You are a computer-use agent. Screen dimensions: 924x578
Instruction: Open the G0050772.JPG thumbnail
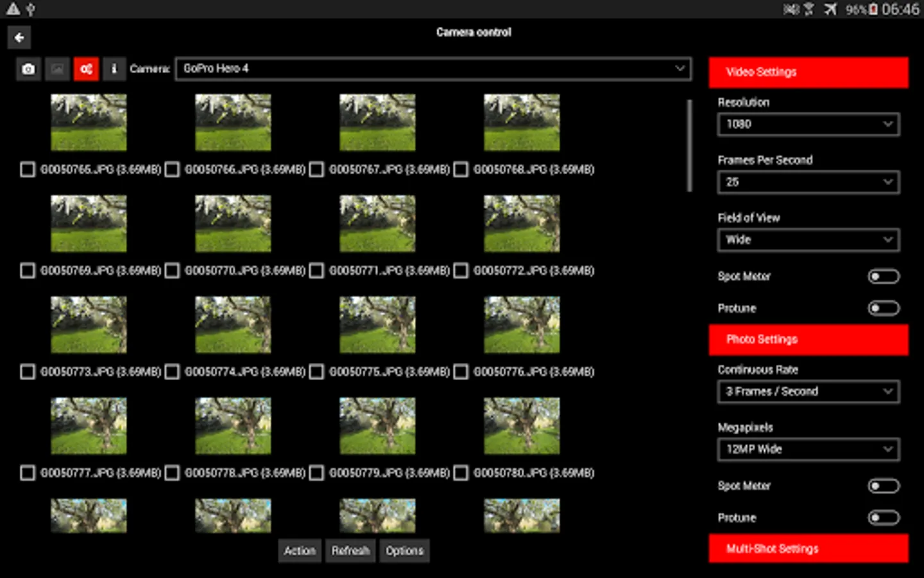(522, 223)
